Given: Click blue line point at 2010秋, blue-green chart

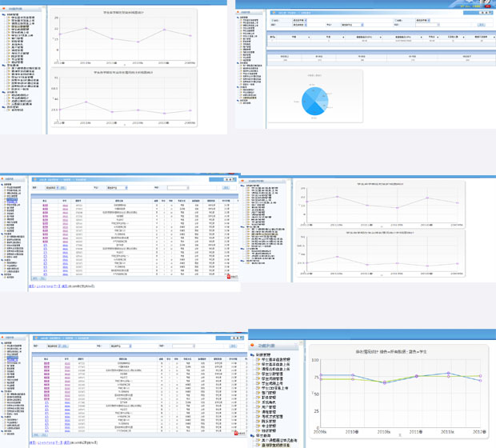Looking at the screenshot, I should [x=384, y=383].
